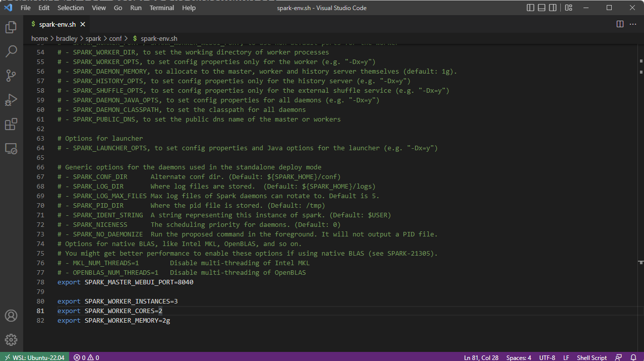
Task: Open WSL: Ubuntu-22.04 remote menu
Action: tap(34, 357)
